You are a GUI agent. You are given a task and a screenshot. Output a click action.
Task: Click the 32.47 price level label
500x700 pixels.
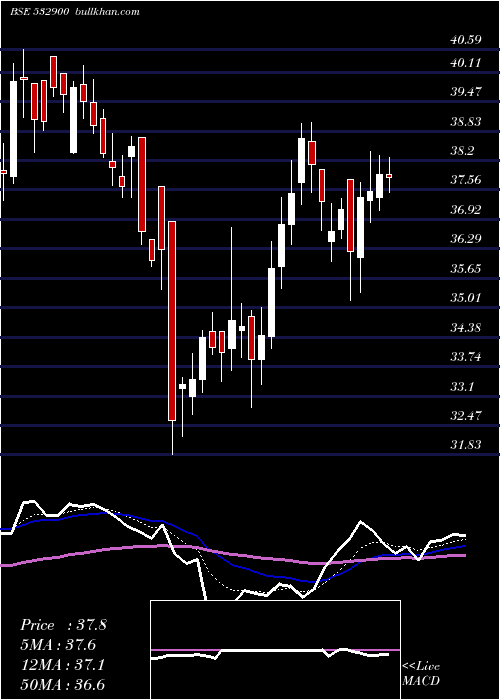[466, 416]
